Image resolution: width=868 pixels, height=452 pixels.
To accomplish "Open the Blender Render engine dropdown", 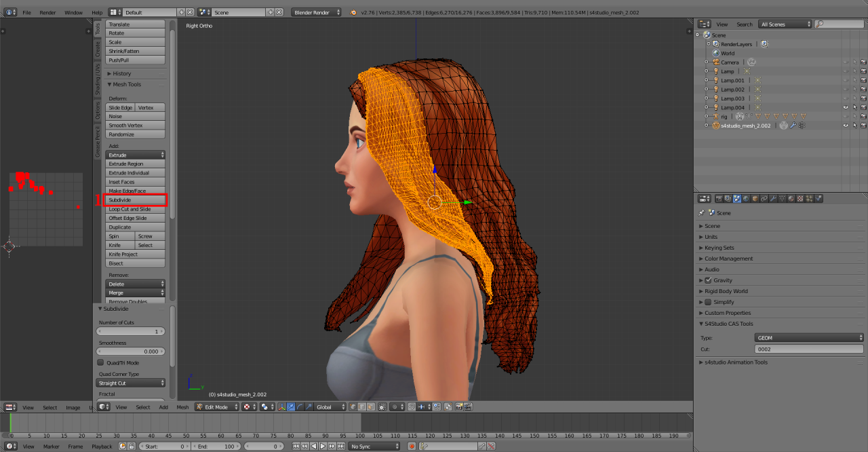I will coord(317,12).
